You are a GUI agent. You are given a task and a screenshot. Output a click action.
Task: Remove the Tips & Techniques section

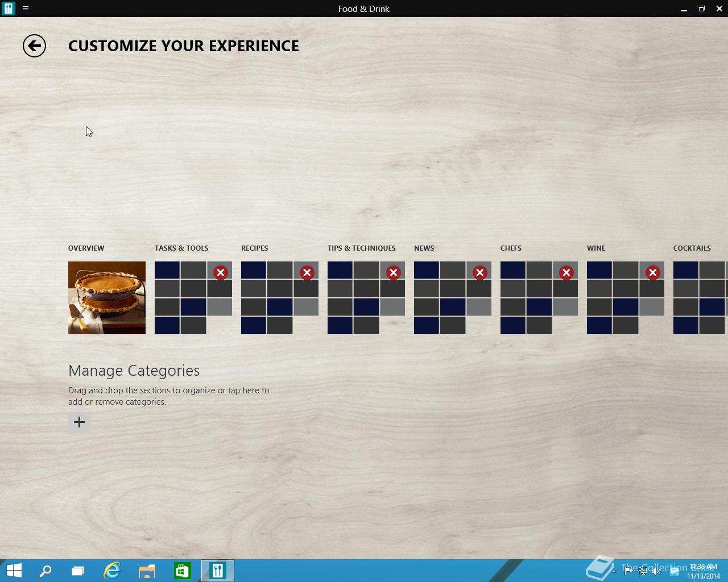coord(394,273)
